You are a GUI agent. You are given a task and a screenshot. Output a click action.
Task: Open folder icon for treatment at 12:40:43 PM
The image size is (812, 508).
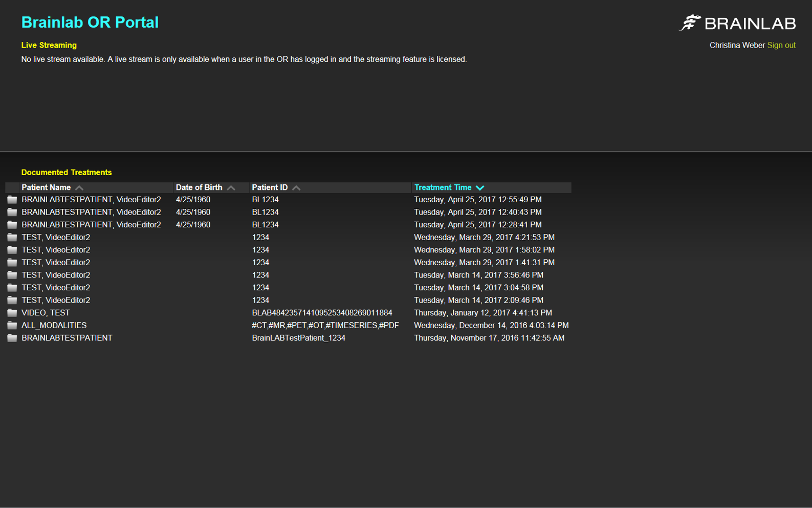(x=12, y=212)
